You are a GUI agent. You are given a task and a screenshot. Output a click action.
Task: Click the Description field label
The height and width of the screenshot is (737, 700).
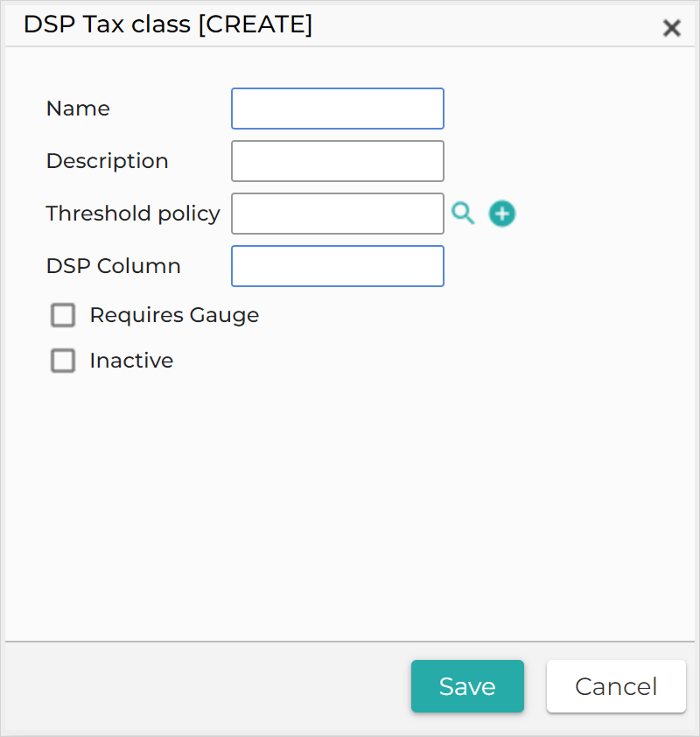point(107,161)
